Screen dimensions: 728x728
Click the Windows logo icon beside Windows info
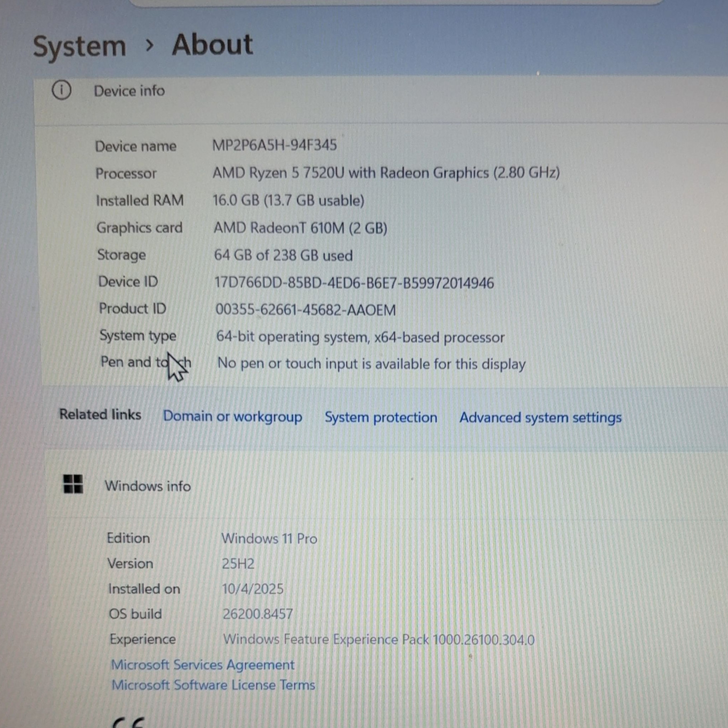click(73, 484)
